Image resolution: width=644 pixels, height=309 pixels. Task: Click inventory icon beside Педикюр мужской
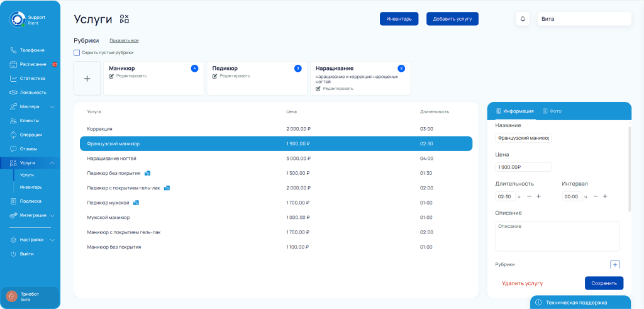point(136,203)
